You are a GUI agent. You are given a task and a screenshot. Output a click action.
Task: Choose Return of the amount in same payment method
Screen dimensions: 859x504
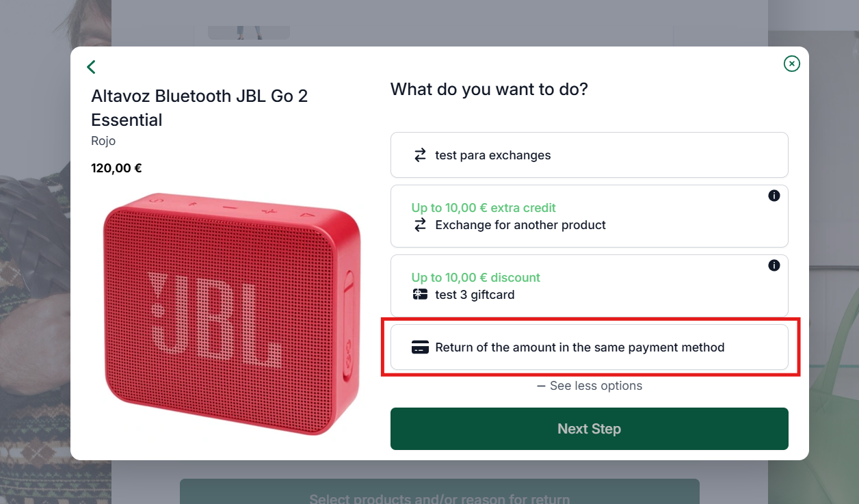590,347
